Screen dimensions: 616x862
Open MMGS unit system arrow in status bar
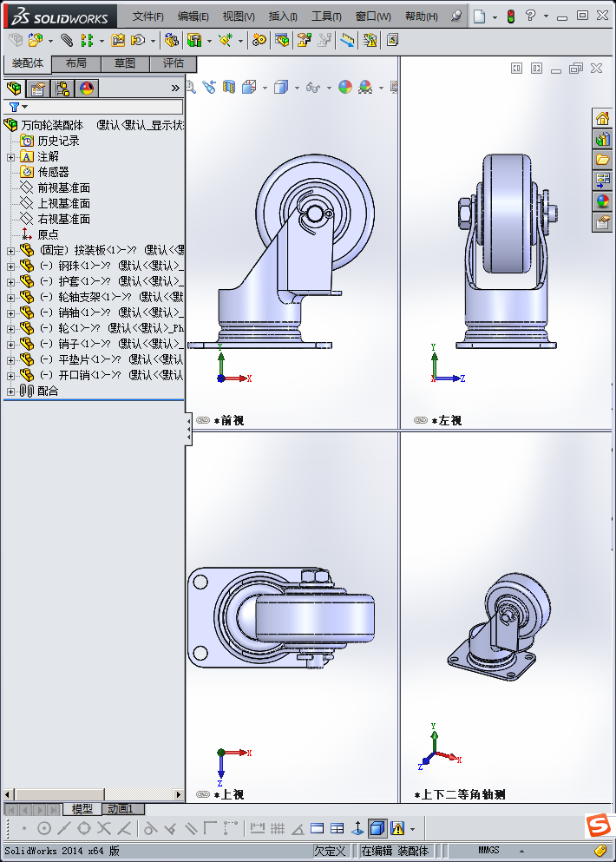[521, 851]
